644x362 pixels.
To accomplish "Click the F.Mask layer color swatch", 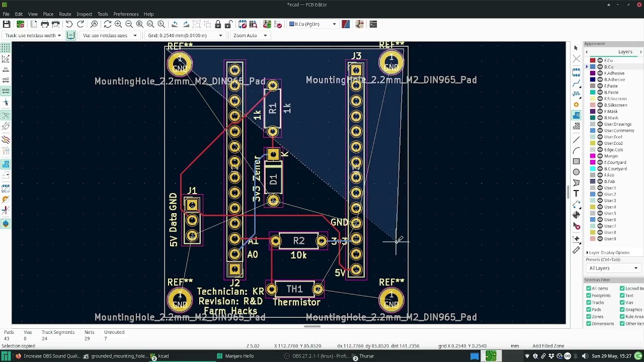I will coord(593,112).
